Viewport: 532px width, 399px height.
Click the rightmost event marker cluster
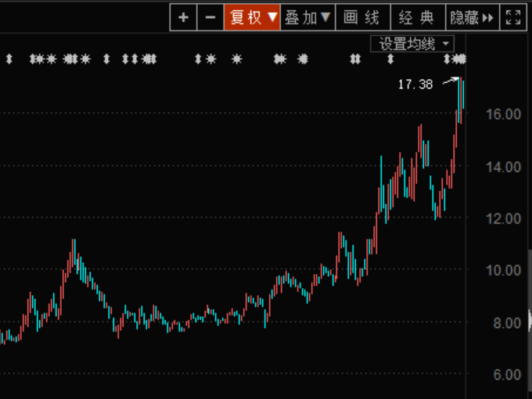[x=459, y=59]
